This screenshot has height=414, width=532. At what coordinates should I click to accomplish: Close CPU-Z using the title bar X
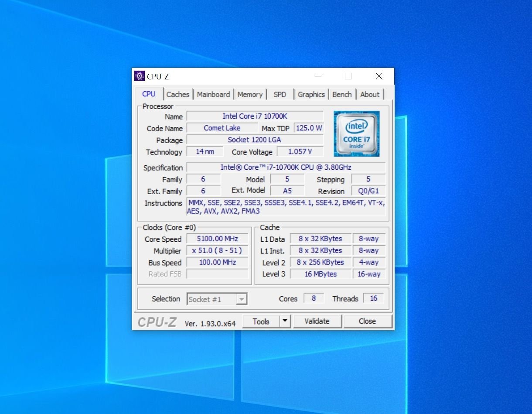379,76
